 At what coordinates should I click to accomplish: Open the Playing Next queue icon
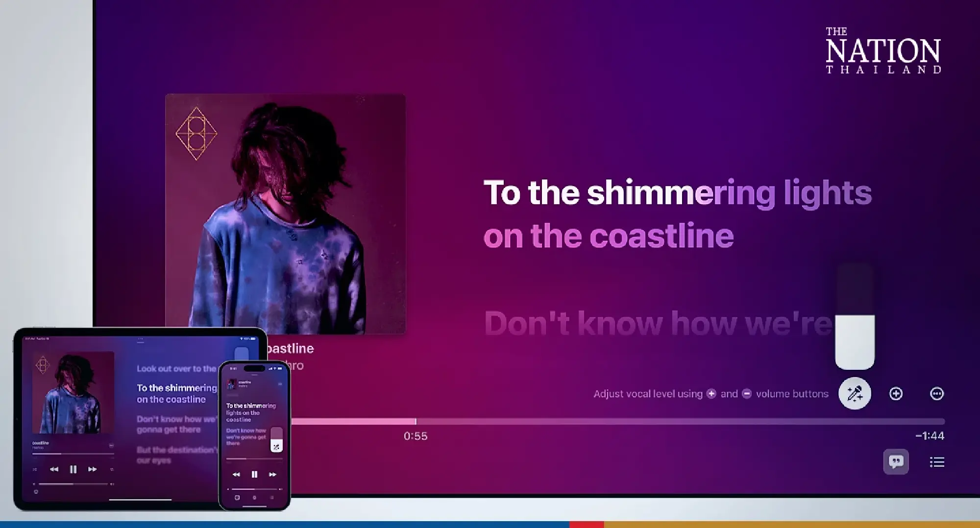pyautogui.click(x=937, y=462)
